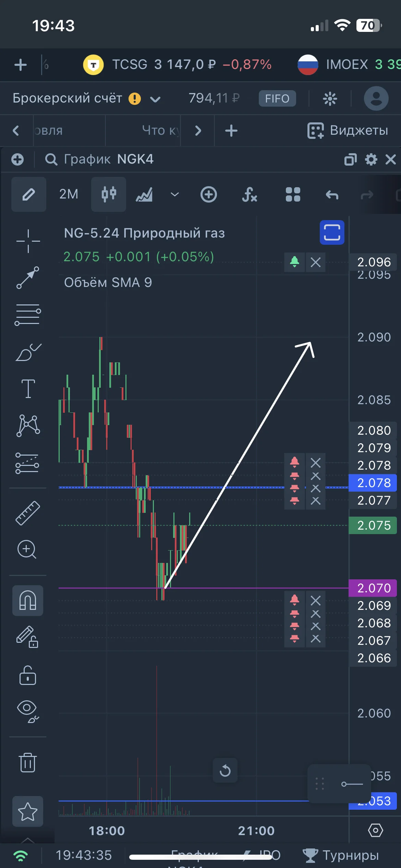
Task: Open chart widget settings gear
Action: (x=371, y=159)
